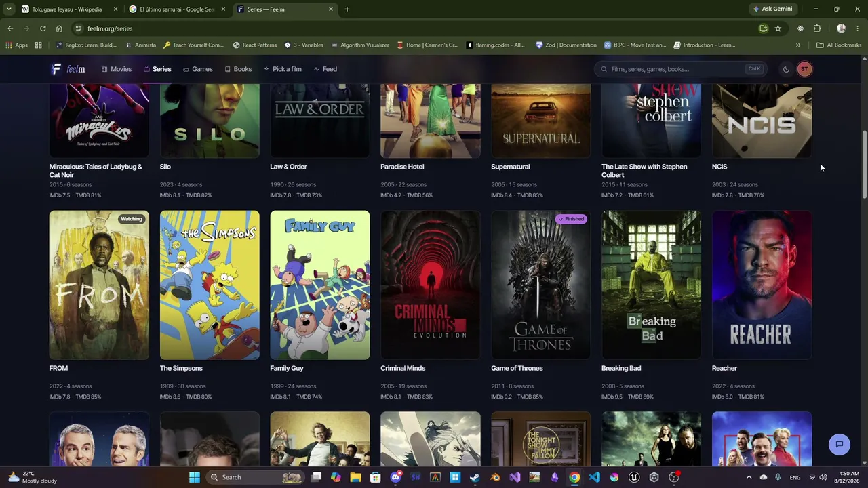The width and height of the screenshot is (868, 488).
Task: Focus the Films, series, games, books search field
Action: tap(680, 69)
